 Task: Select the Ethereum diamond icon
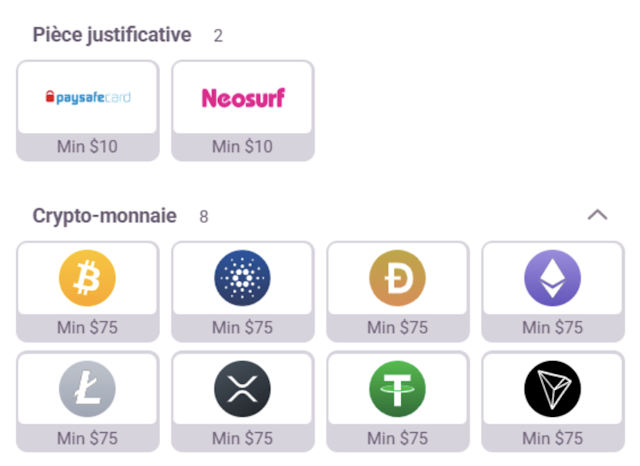(x=552, y=277)
